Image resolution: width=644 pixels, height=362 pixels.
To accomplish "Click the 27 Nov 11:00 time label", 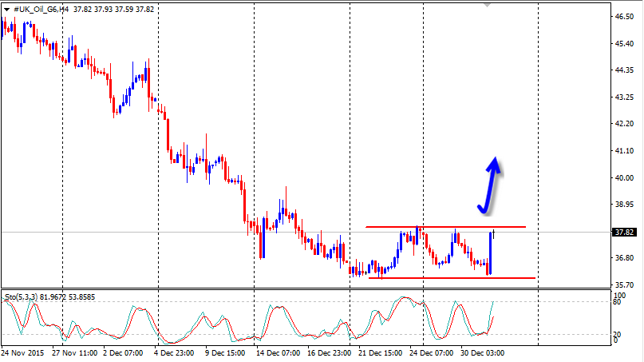I will click(x=75, y=353).
